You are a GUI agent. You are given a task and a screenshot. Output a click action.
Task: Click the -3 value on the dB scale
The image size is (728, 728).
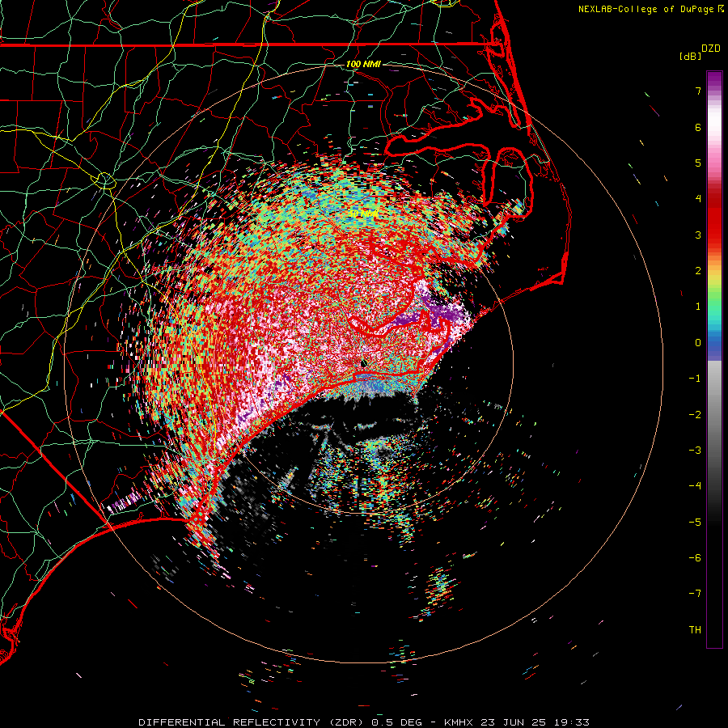pos(695,451)
